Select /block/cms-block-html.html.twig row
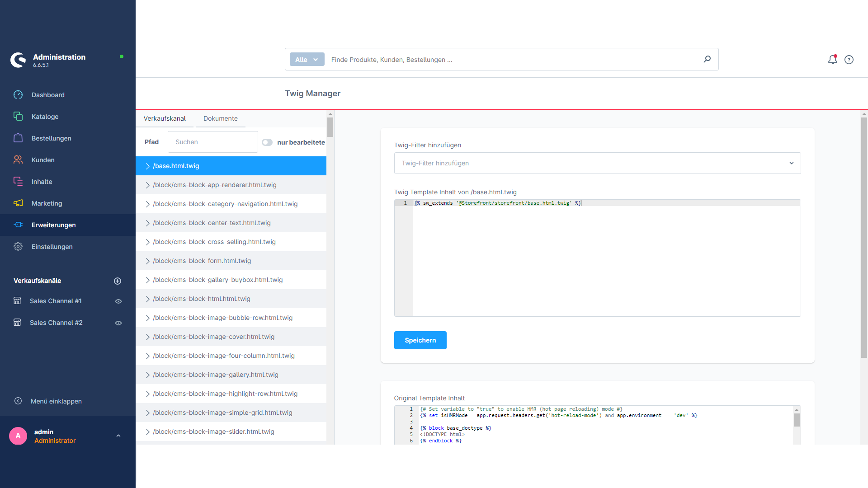This screenshot has width=868, height=488. point(231,299)
